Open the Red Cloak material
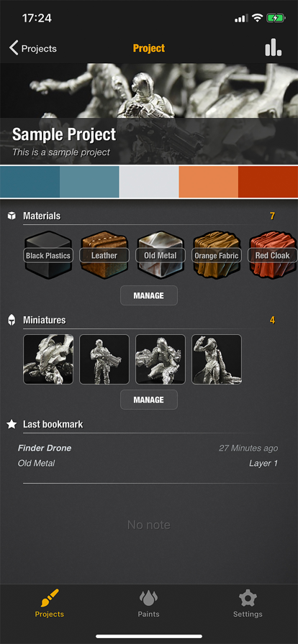The height and width of the screenshot is (644, 298). coord(273,255)
